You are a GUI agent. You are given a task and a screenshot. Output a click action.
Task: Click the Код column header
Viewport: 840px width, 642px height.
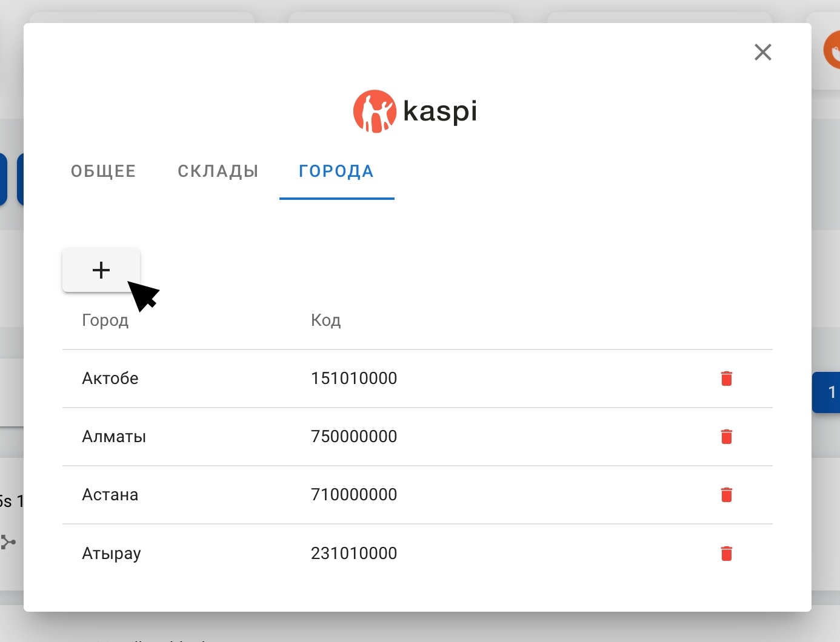point(326,320)
